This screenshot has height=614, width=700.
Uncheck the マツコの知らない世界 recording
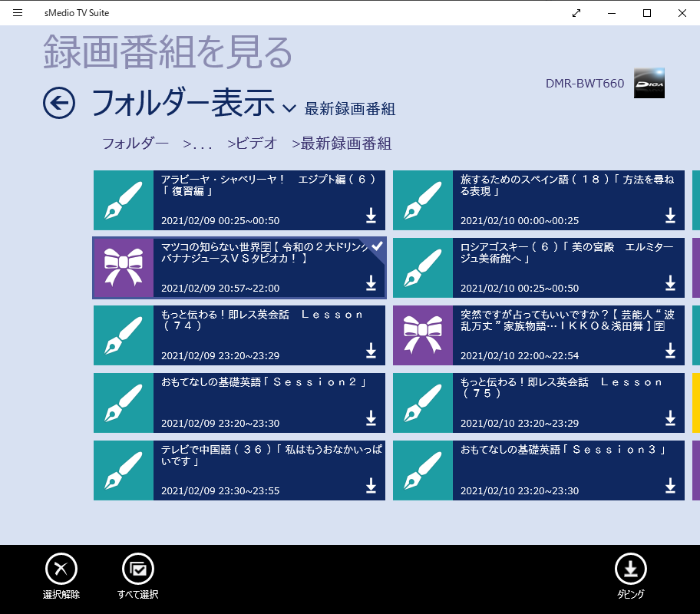coord(377,246)
